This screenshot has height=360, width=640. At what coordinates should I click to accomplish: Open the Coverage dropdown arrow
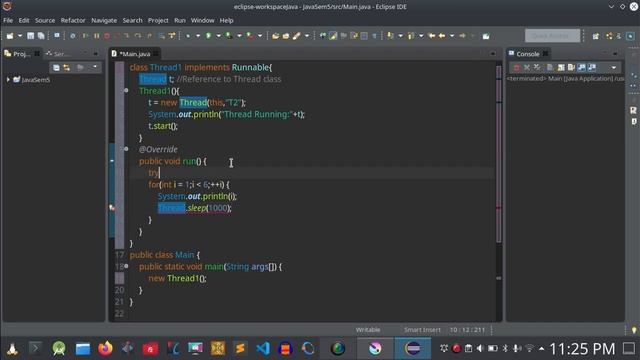[239, 36]
